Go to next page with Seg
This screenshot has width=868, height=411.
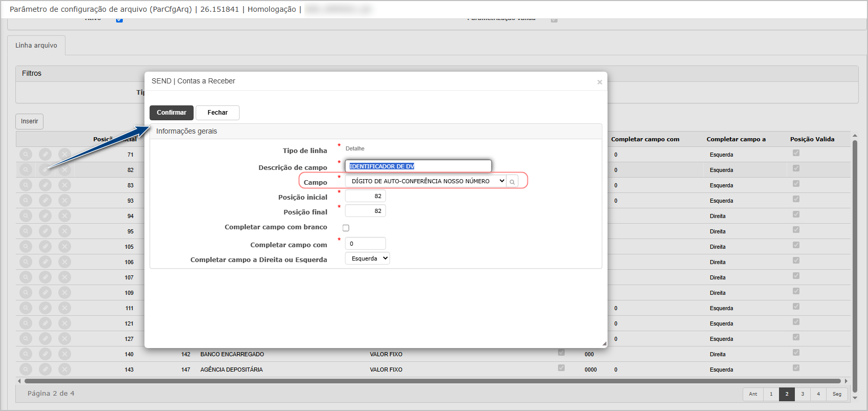(x=837, y=394)
